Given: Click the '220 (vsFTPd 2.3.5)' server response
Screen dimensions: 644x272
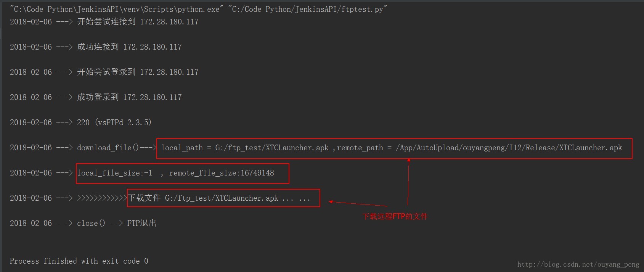Looking at the screenshot, I should (x=114, y=122).
